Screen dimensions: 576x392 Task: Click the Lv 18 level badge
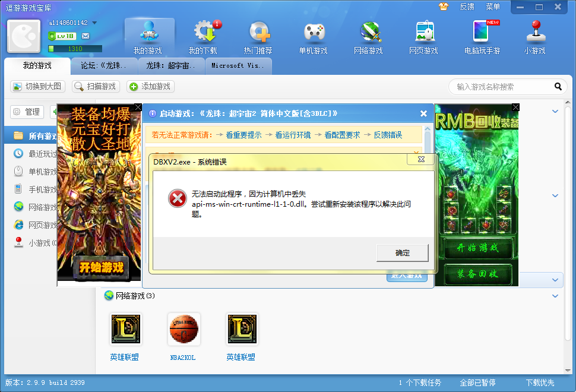click(x=62, y=36)
